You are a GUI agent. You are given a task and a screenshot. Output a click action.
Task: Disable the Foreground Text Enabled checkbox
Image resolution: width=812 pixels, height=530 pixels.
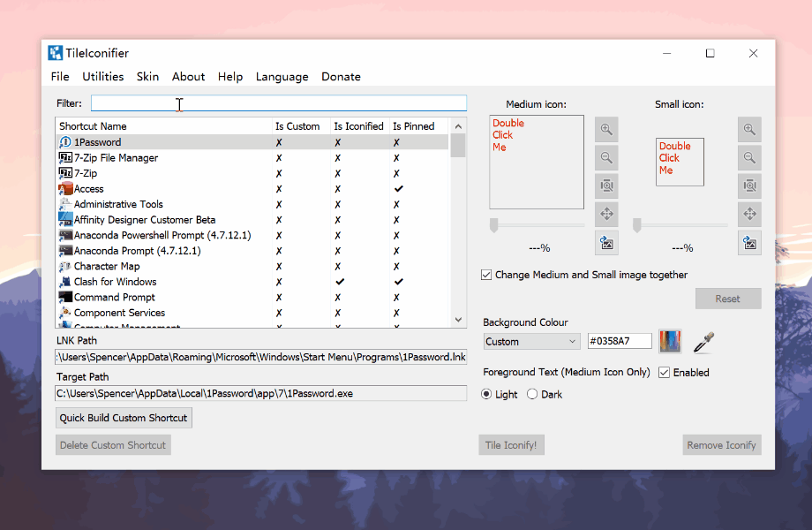664,372
